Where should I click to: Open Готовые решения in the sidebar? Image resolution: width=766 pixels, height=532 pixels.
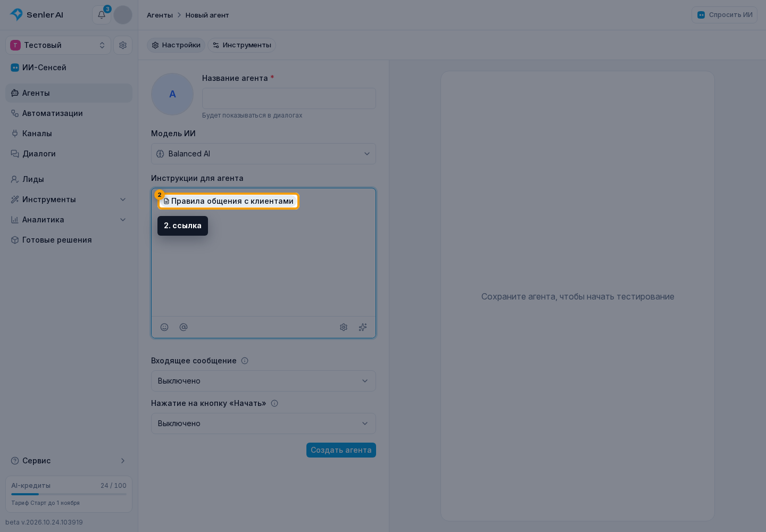click(69, 240)
